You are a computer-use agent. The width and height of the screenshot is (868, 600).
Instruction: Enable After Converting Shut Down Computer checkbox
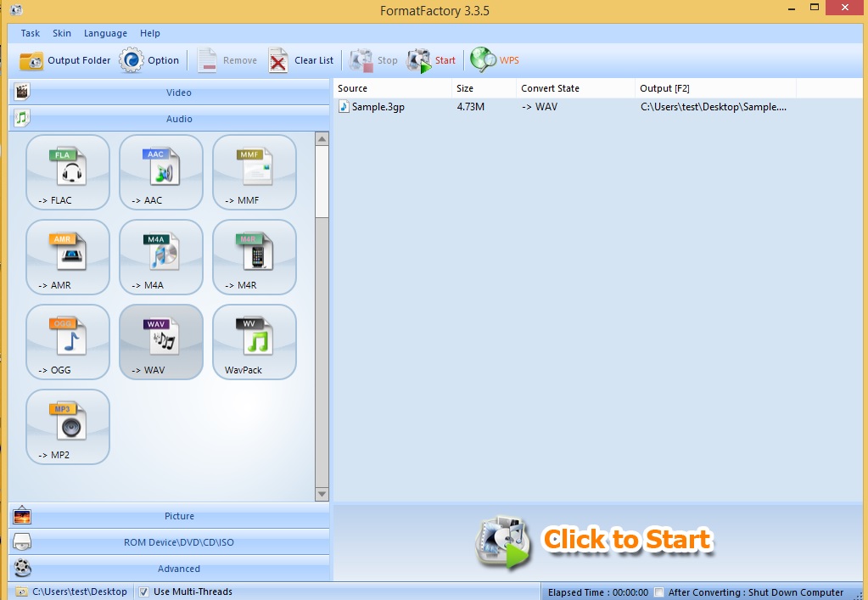[x=658, y=592]
